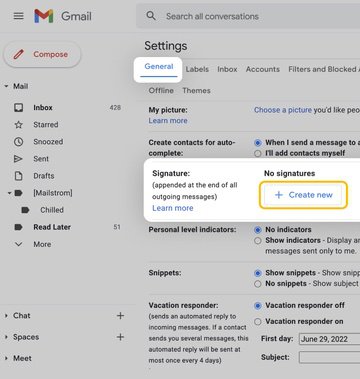Click the [Mailstrom] label icon

pyautogui.click(x=19, y=193)
